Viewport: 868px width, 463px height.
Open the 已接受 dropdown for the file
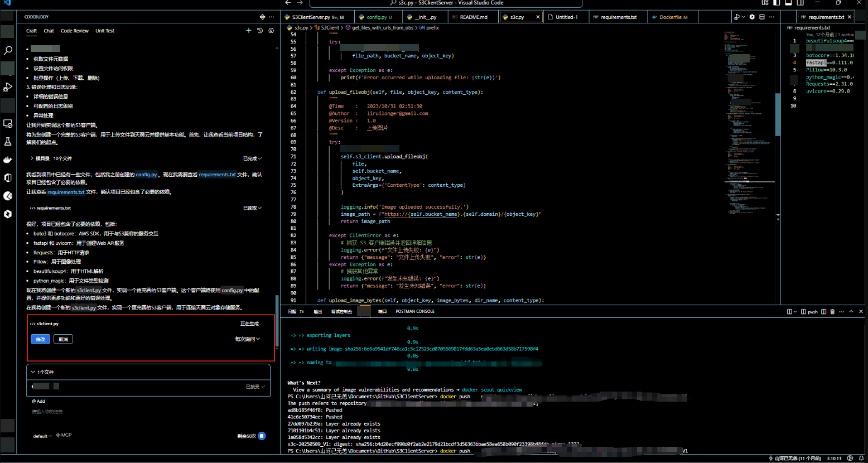tap(255, 387)
